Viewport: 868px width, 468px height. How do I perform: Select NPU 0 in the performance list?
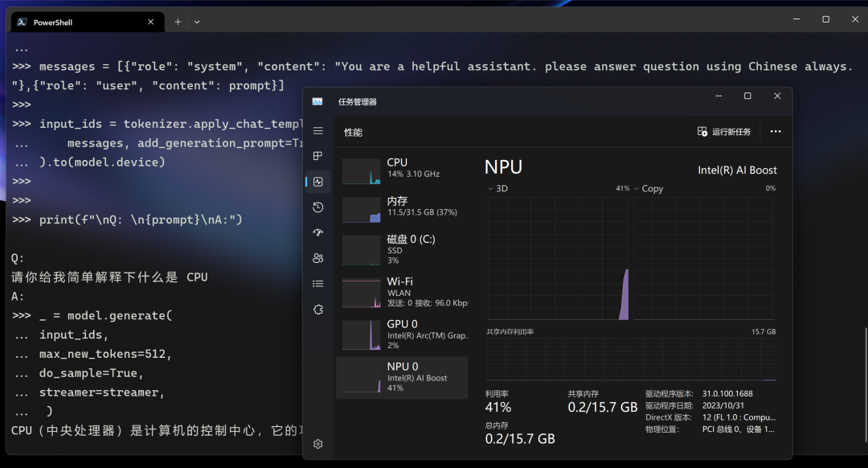[402, 376]
